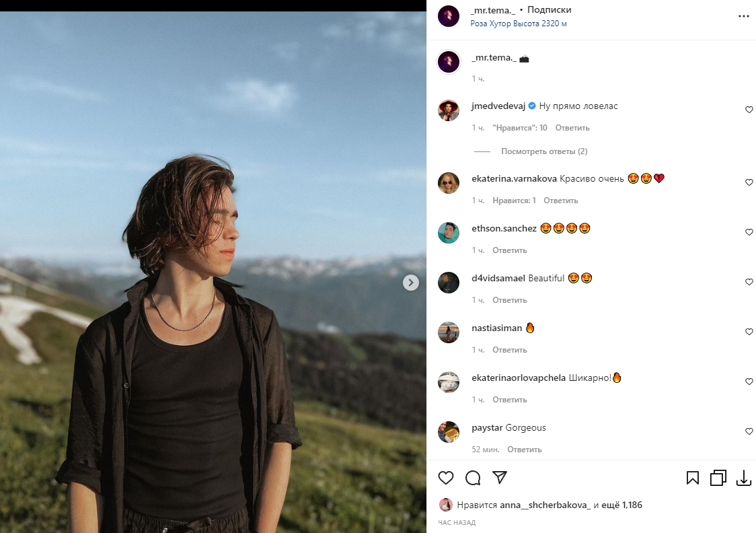Screen dimensions: 756x533
Task: Reply to d4vidsamael's Beautiful comment
Action: click(x=509, y=300)
